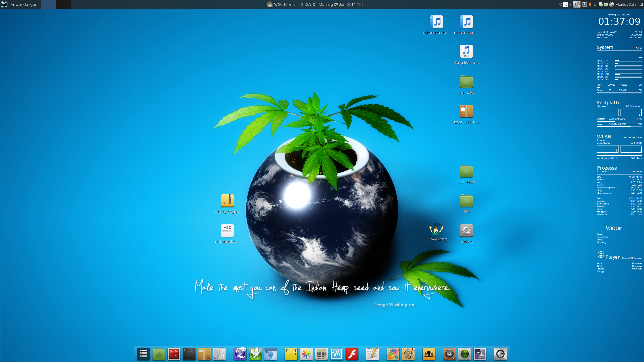Select the calf web folder
Image resolution: width=644 pixels, height=362 pixels.
(466, 82)
